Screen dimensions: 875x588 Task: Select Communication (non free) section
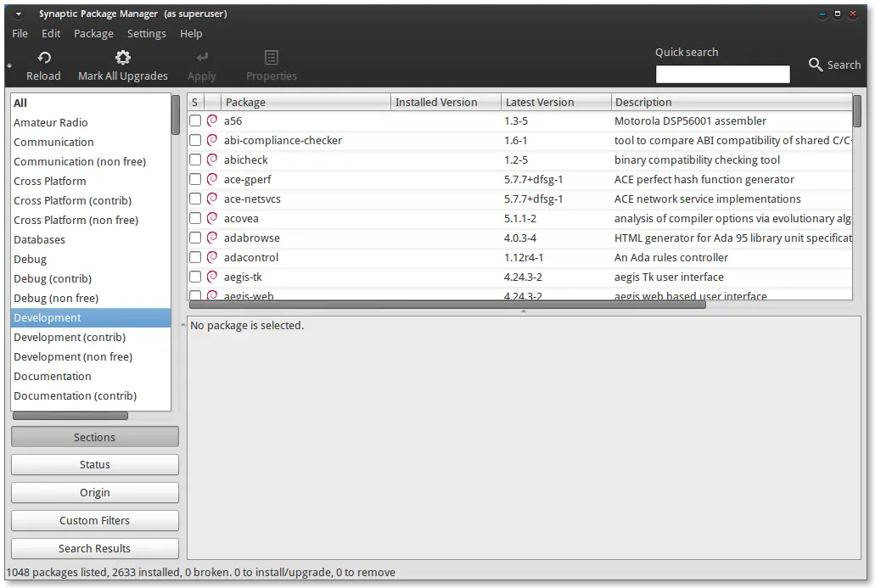tap(91, 161)
